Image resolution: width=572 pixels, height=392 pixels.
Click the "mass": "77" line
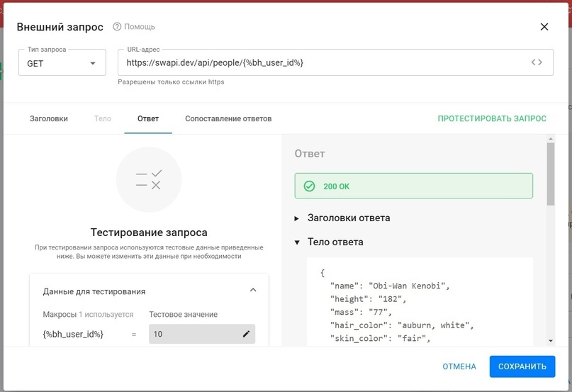pyautogui.click(x=360, y=312)
